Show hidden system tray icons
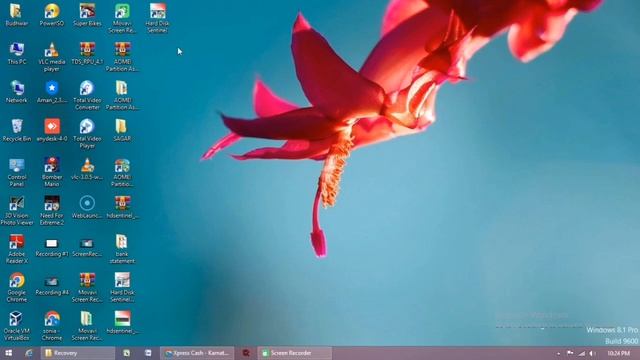Viewport: 640px width, 360px height. [558, 353]
